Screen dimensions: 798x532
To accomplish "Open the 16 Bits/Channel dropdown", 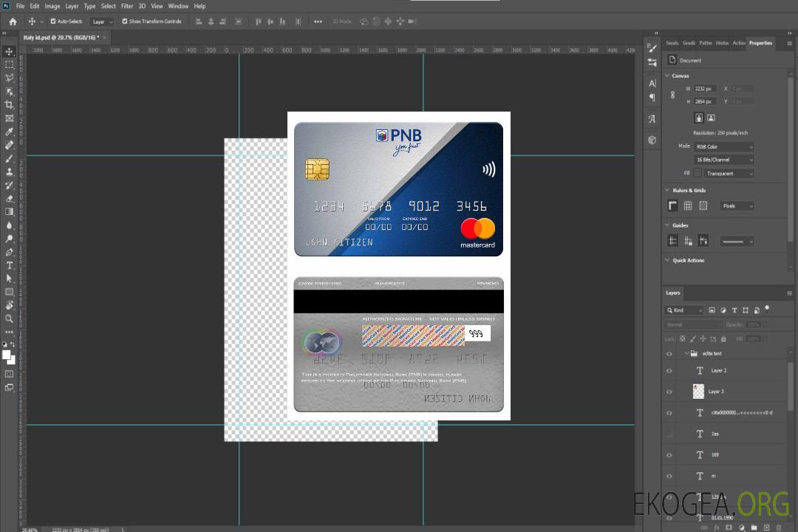I will click(723, 160).
